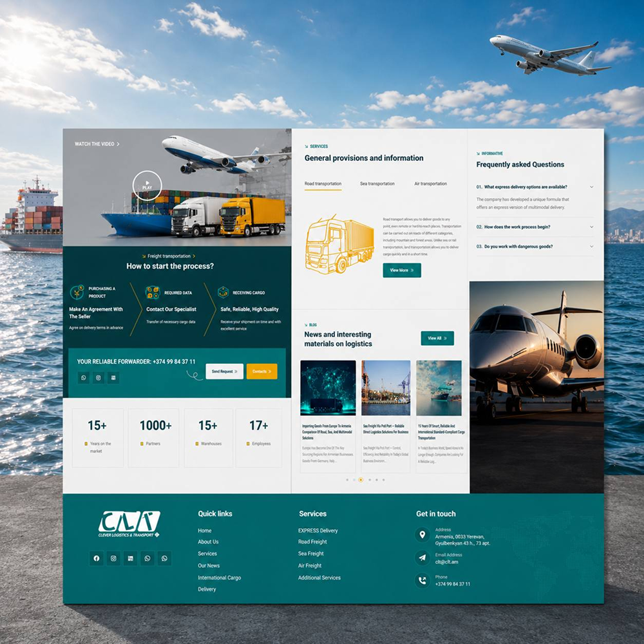Expand 'How does the work process begin?'

click(535, 227)
